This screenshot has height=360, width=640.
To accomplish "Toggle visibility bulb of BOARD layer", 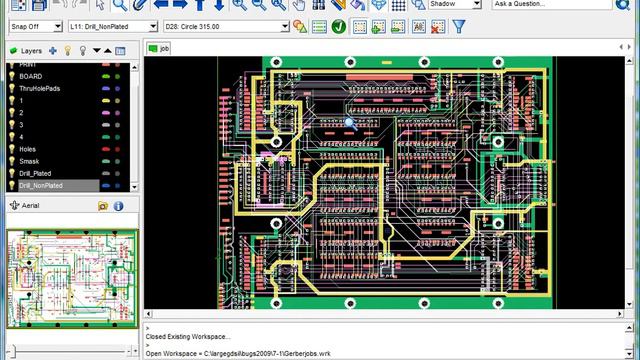I will click(x=12, y=76).
